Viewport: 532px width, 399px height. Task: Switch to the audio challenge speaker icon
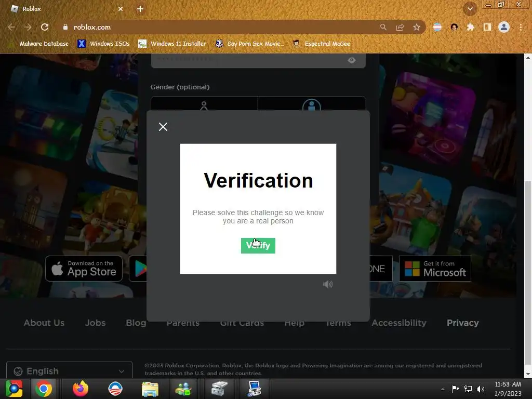[x=328, y=284]
